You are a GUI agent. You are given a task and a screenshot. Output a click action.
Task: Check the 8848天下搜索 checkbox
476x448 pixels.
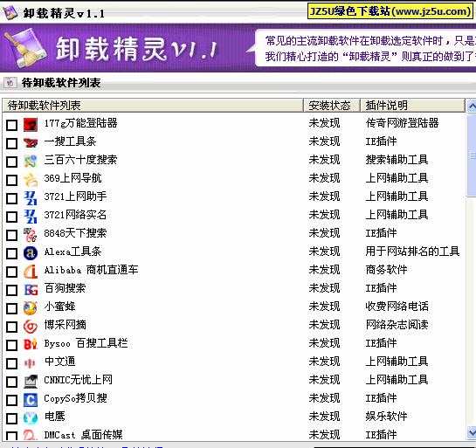12,235
